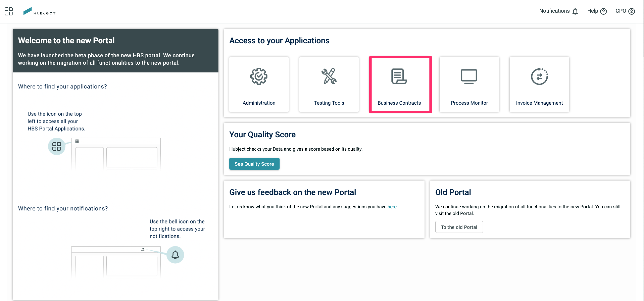Select the 'Access to your Applications' heading
The height and width of the screenshot is (301, 644).
pyautogui.click(x=279, y=40)
